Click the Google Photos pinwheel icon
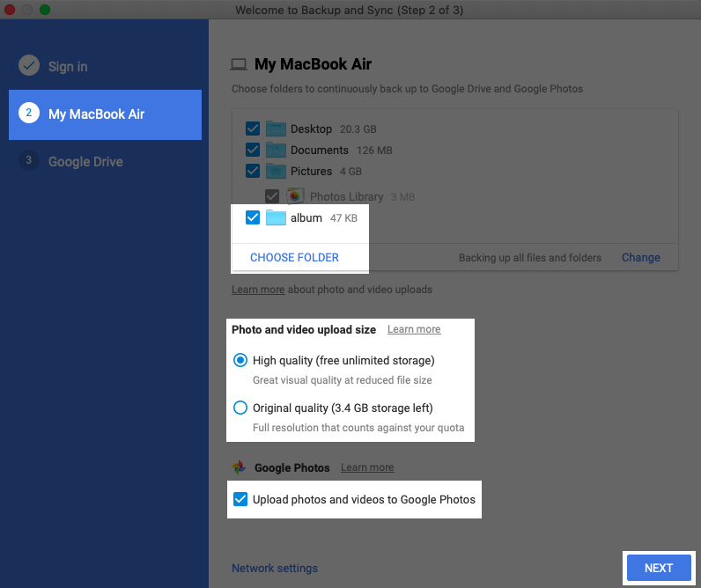 point(239,467)
